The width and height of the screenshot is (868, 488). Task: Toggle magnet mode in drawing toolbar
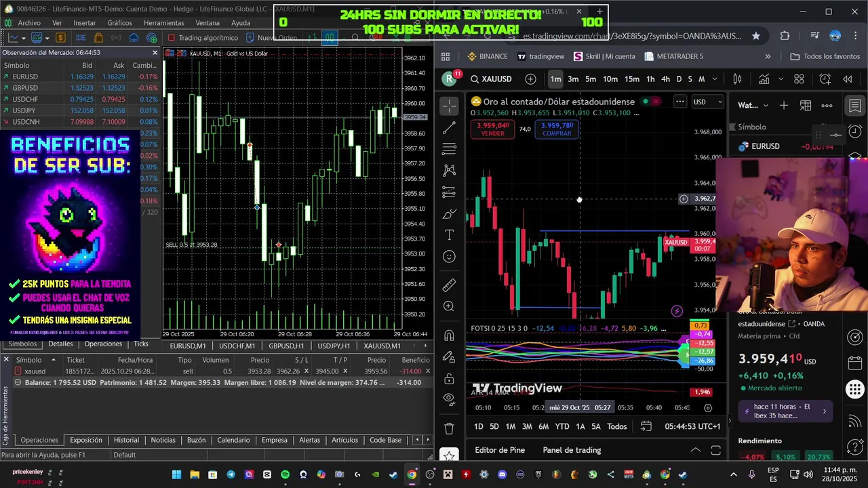coord(449,335)
